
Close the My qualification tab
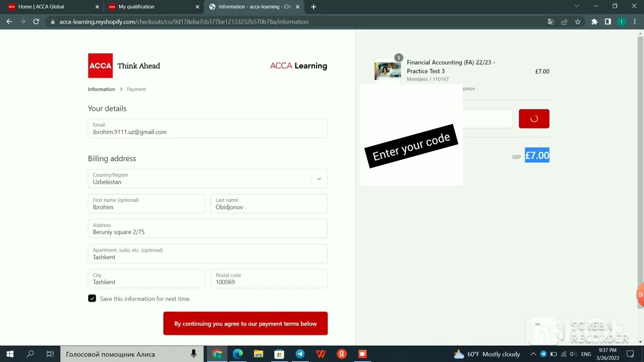(x=198, y=7)
